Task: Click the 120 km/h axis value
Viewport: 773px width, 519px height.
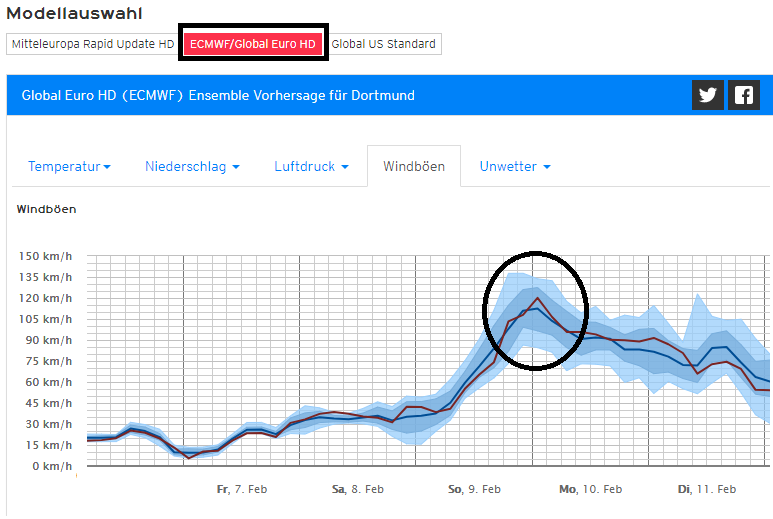Action: coord(45,298)
